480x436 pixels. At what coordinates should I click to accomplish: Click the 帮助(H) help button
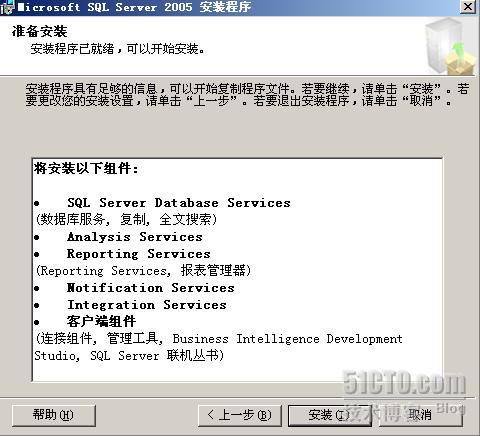coord(54,415)
